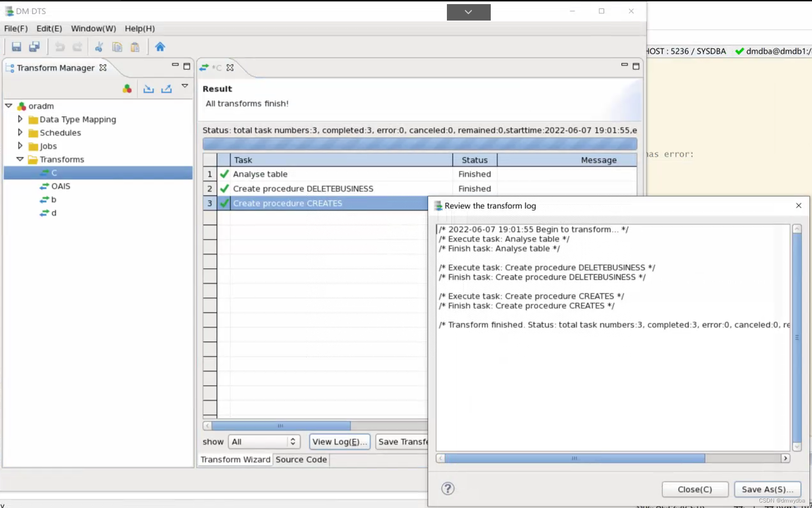Click the new project icon in Transform Manager
812x508 pixels.
pos(127,89)
